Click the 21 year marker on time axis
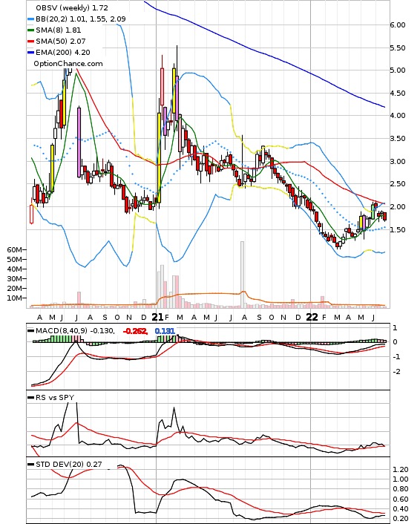This screenshot has width=420, height=524. click(x=157, y=317)
